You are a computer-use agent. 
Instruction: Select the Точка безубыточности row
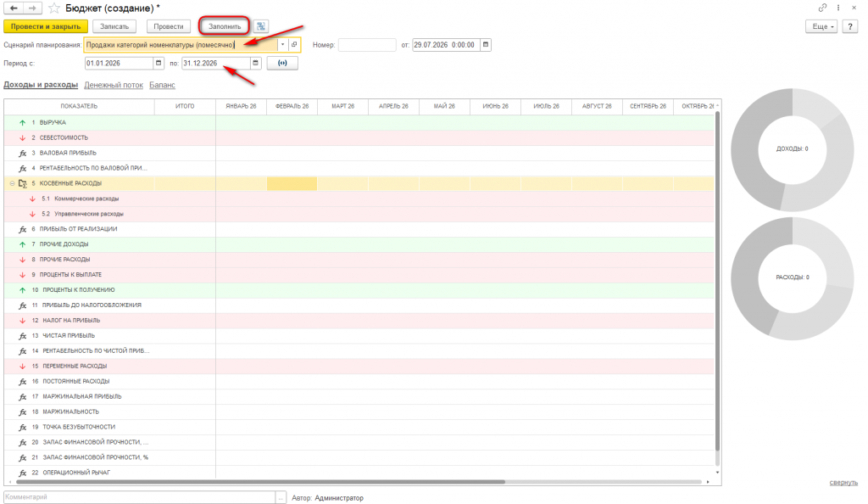pyautogui.click(x=359, y=427)
